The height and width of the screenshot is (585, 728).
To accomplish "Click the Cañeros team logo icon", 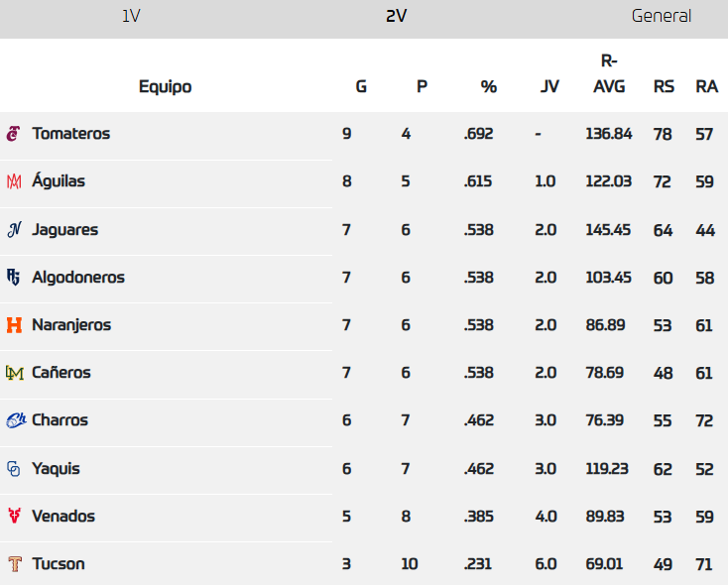I will 14,373.
